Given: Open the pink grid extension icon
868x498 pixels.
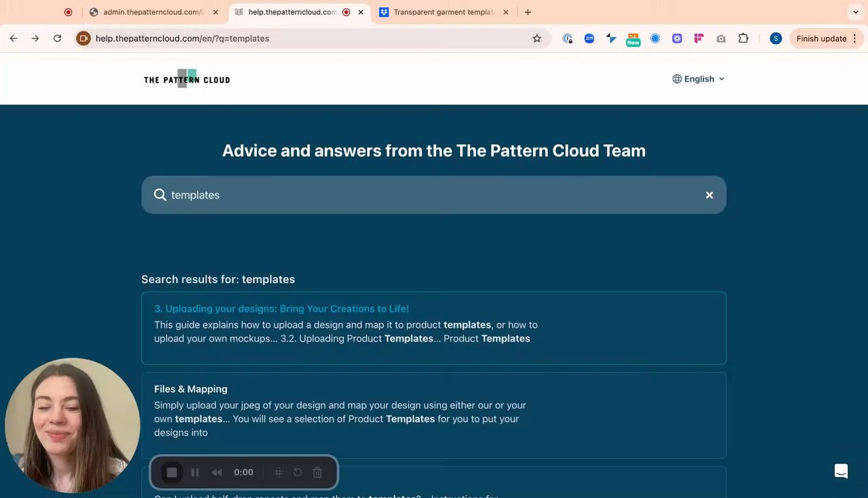Looking at the screenshot, I should click(x=699, y=39).
